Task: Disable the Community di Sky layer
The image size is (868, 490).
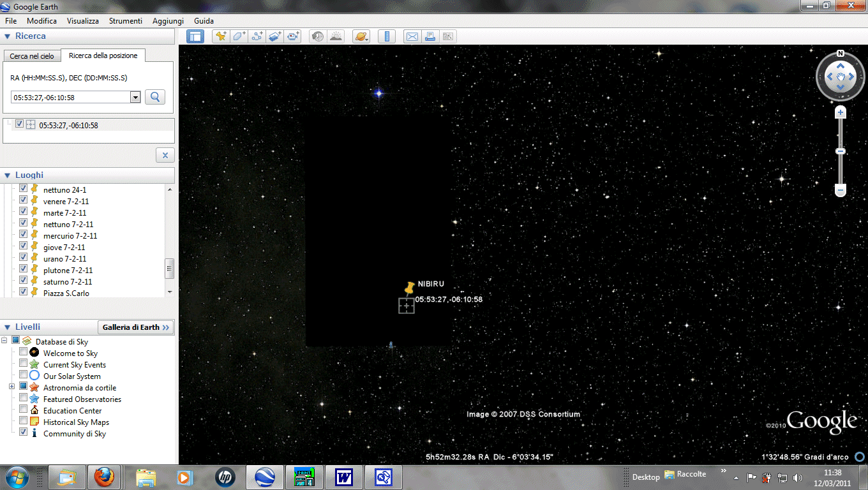Action: click(x=24, y=433)
